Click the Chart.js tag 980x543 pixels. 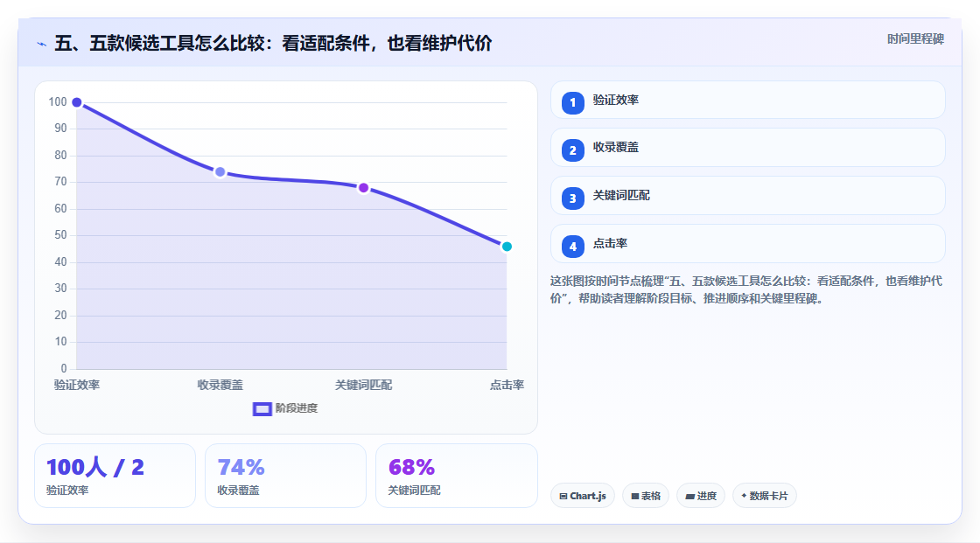click(x=583, y=496)
